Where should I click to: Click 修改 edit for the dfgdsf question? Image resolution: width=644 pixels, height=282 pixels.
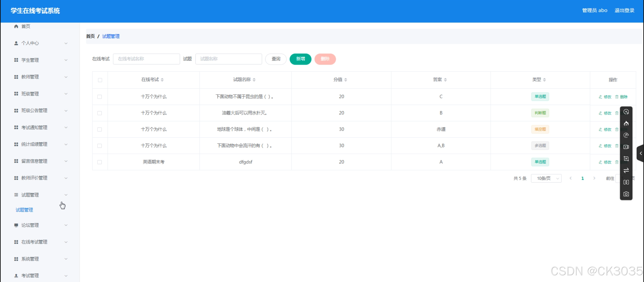point(605,162)
